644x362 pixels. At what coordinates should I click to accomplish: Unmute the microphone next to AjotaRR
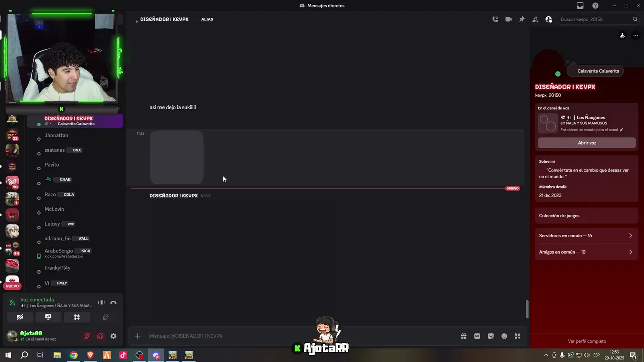[x=87, y=336]
